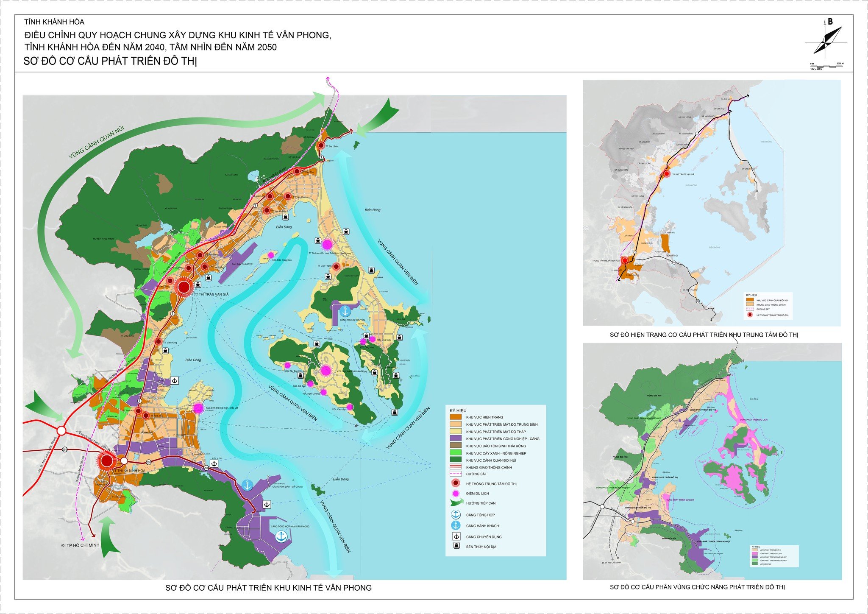Click the Cảng Hành Khách legend icon
Screen dimensions: 868x614
tap(456, 525)
